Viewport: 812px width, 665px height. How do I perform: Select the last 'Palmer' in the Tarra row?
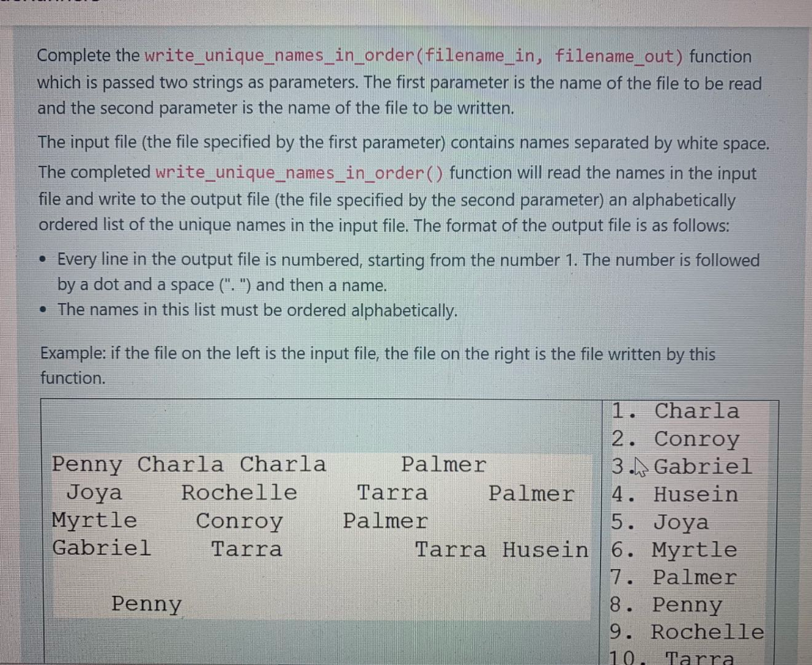pyautogui.click(x=532, y=494)
